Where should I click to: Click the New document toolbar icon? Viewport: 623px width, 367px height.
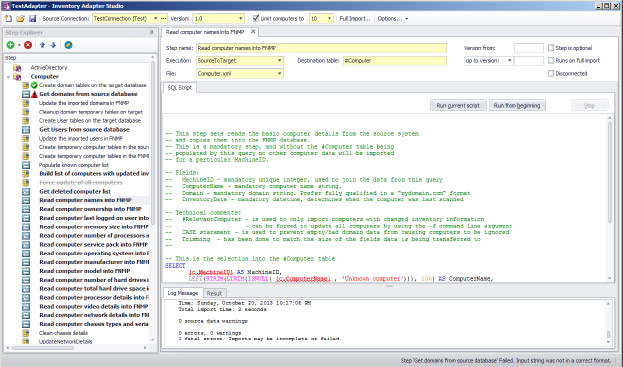tap(8, 19)
